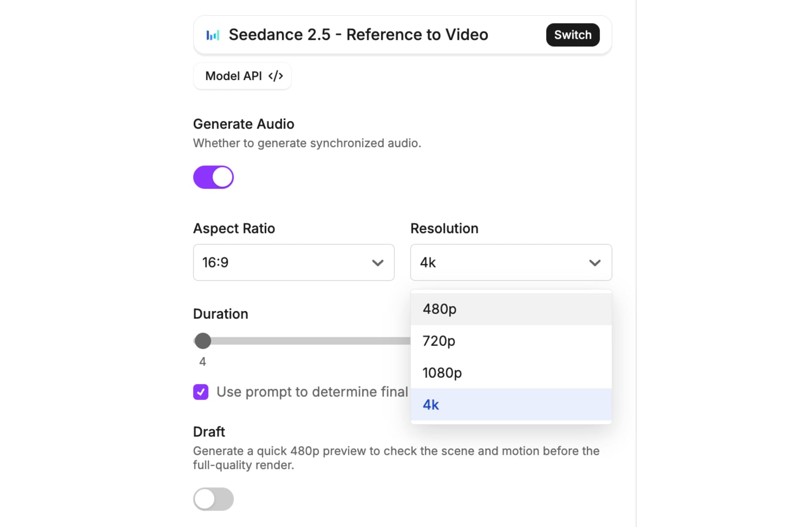Select the 720p resolution option
Viewport: 812px width, 527px height.
[x=511, y=341]
